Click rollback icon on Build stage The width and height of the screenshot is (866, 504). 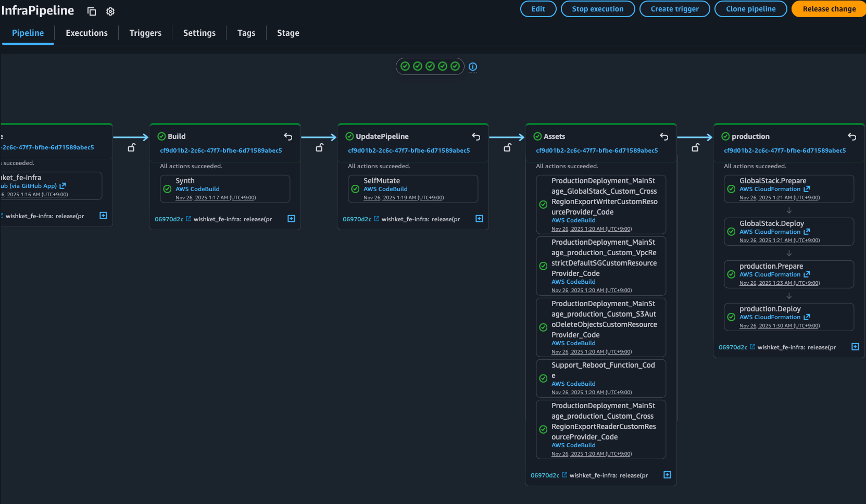288,137
